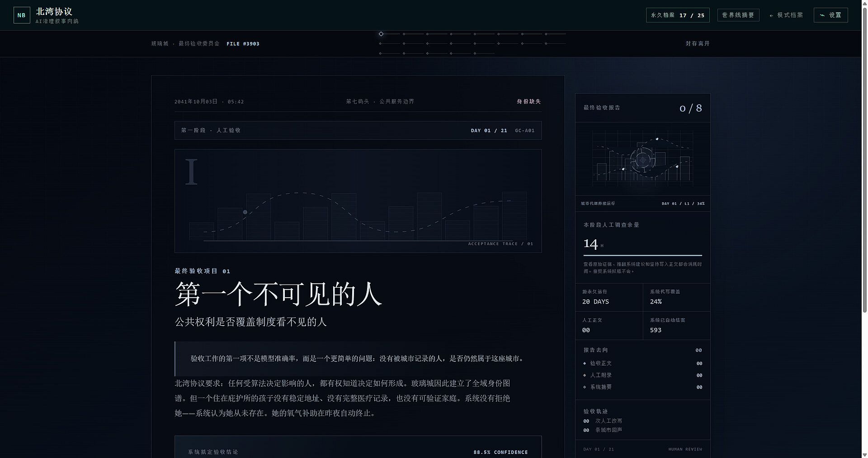The width and height of the screenshot is (868, 458).
Task: Click the FILE #3903 label
Action: (x=243, y=44)
